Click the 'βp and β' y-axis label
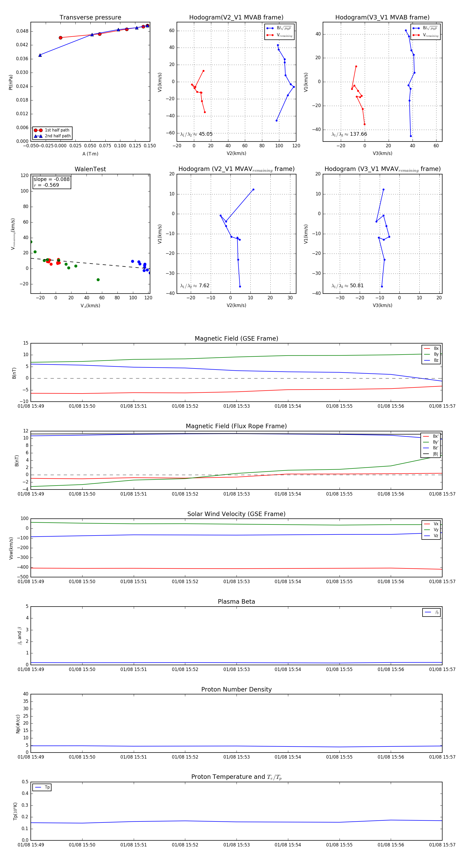473x868 pixels. pyautogui.click(x=19, y=636)
